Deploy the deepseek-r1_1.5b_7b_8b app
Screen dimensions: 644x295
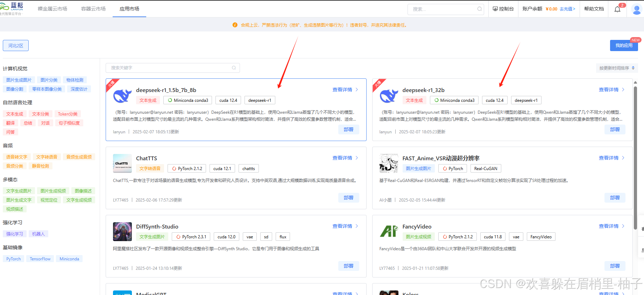coord(349,129)
